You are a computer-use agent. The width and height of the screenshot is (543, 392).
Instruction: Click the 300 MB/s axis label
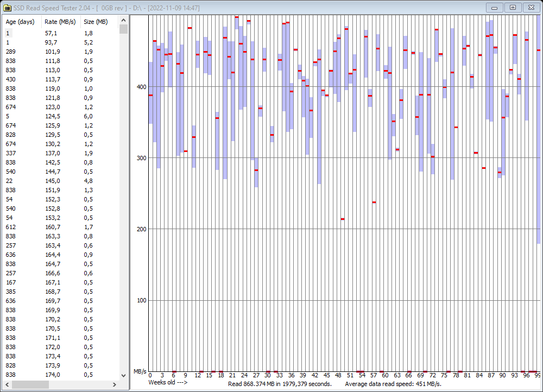coord(142,158)
